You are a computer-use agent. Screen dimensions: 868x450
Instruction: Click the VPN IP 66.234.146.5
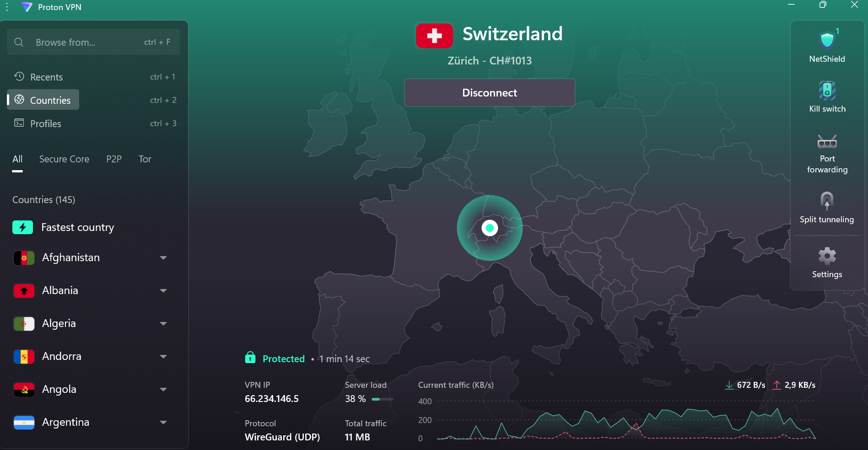272,399
